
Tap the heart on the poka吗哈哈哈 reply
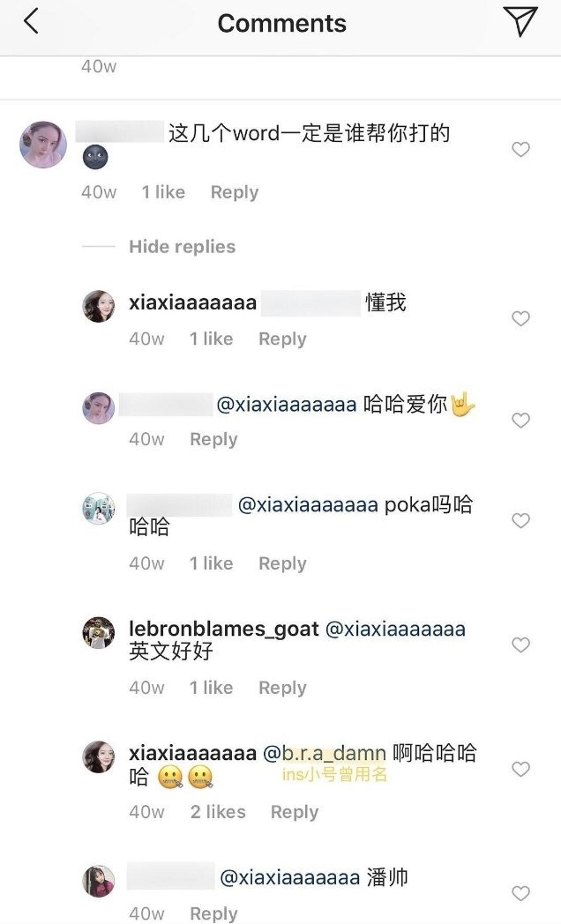(520, 520)
